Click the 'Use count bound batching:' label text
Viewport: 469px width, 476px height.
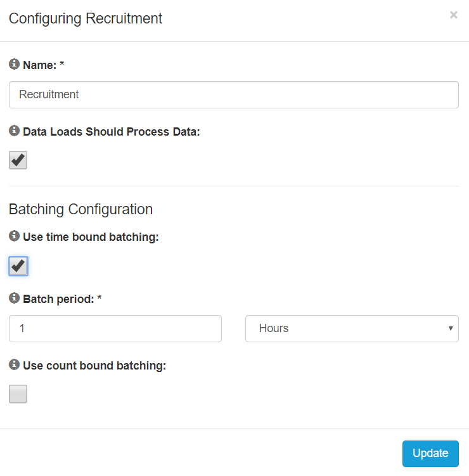(x=94, y=366)
